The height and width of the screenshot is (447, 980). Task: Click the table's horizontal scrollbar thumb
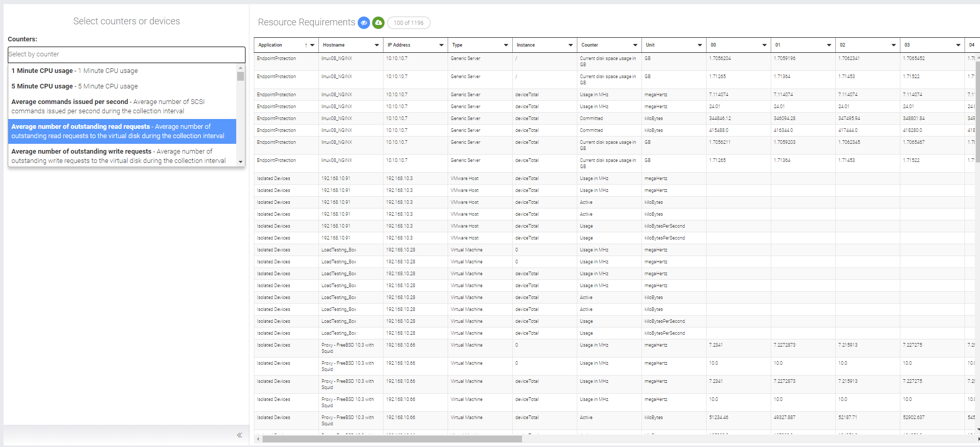392,439
